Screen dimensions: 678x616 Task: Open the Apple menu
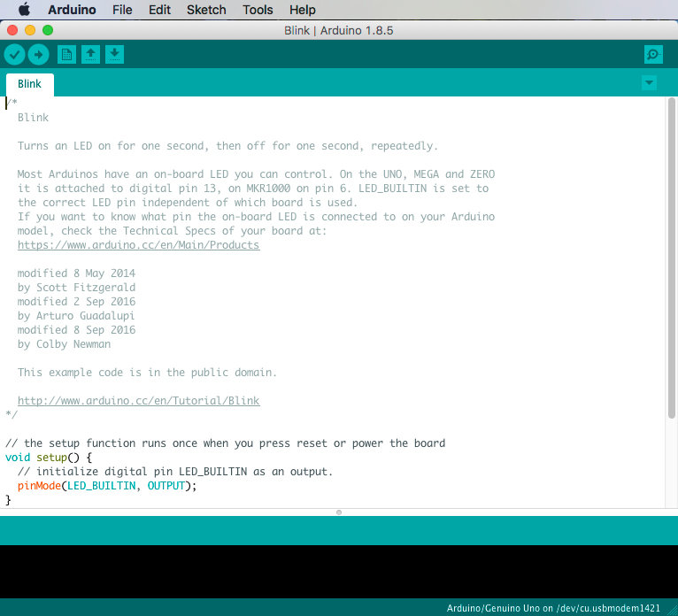(24, 10)
